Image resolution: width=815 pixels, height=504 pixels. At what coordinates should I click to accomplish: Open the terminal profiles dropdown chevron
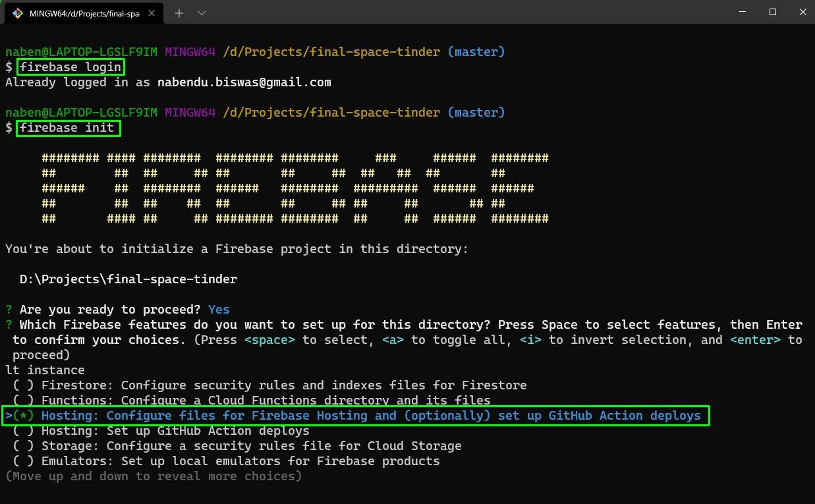click(202, 13)
